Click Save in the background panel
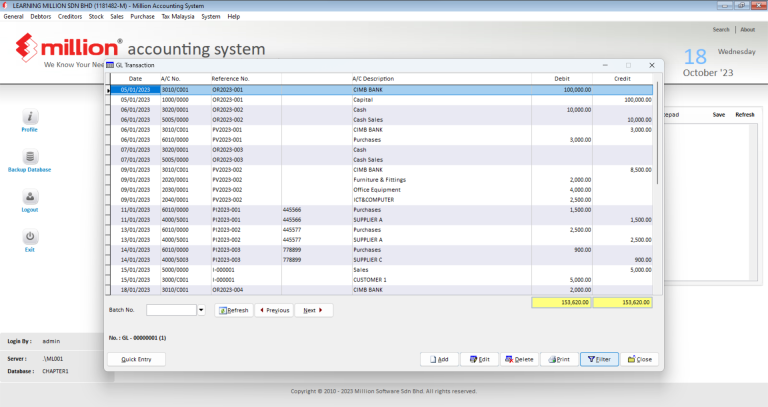The width and height of the screenshot is (768, 407). [719, 115]
